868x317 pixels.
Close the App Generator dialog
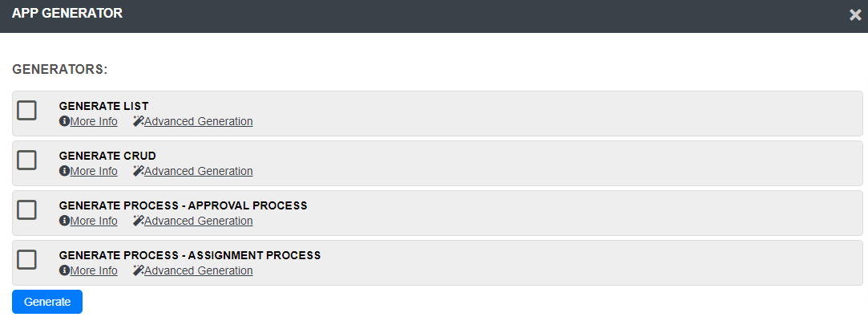pyautogui.click(x=855, y=15)
